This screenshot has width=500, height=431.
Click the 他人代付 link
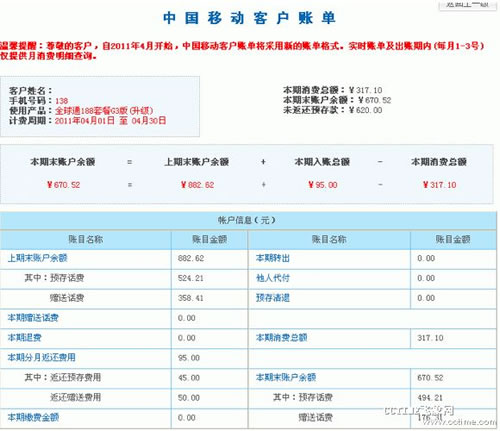[273, 278]
